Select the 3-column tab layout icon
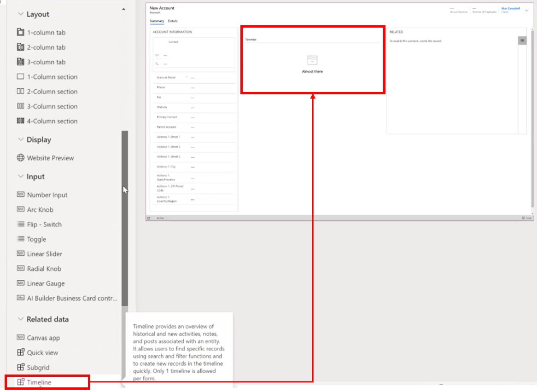 [45, 62]
